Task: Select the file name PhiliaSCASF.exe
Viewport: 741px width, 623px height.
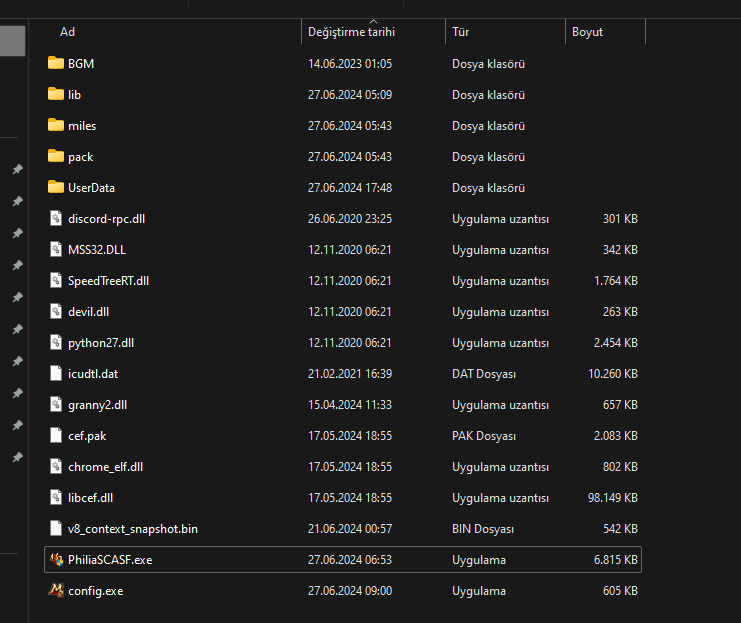Action: coord(110,560)
